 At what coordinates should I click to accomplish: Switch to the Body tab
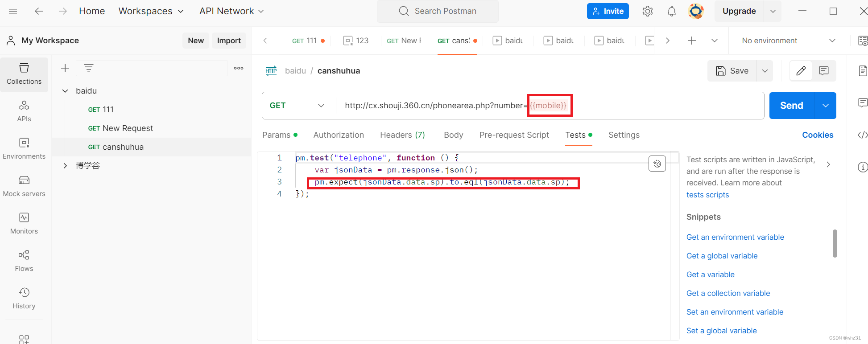click(x=453, y=135)
